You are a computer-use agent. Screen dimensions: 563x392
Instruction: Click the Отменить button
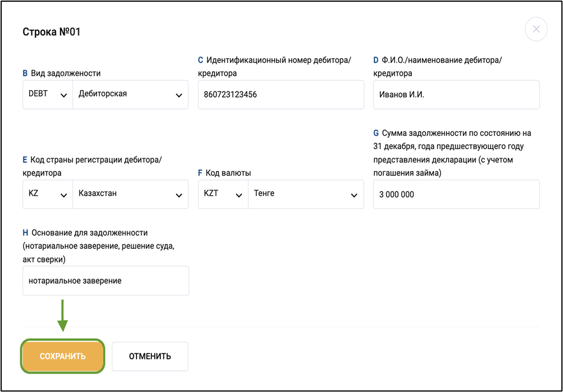(x=150, y=357)
